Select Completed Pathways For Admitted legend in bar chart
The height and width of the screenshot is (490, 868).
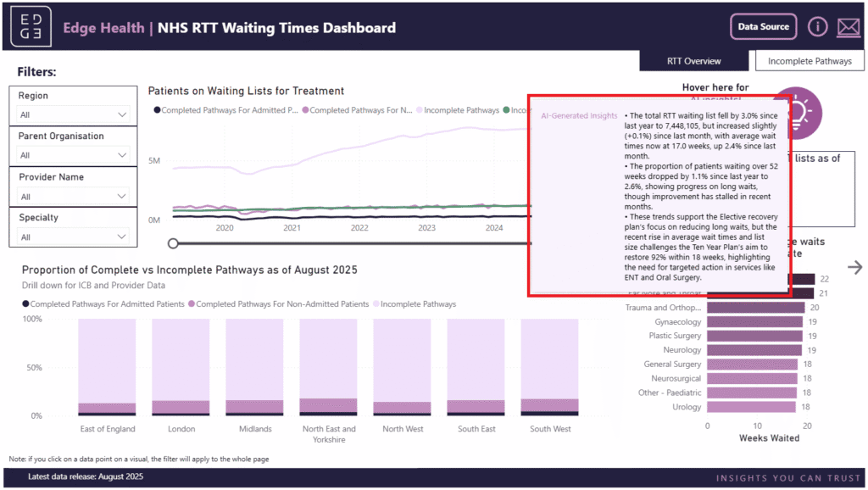coord(26,303)
